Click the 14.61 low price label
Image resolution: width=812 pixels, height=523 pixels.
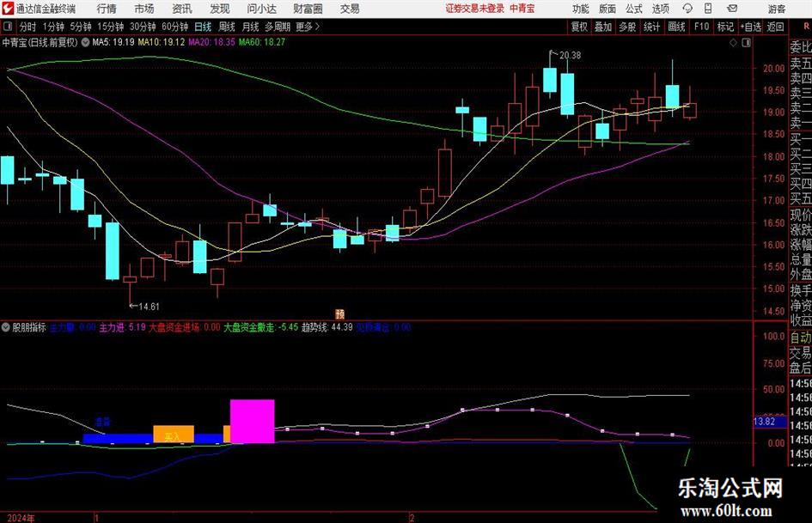pos(149,307)
